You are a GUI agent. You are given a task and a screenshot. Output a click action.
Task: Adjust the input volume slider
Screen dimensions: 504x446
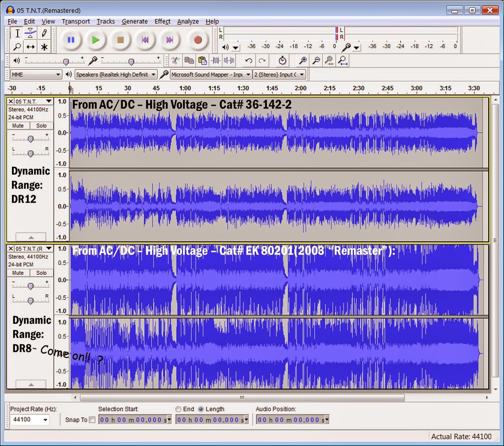point(131,62)
